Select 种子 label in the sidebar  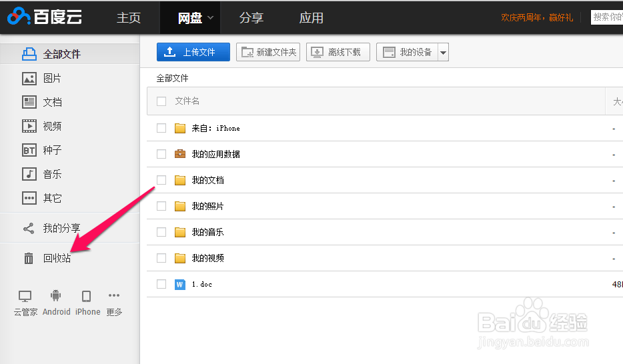(52, 150)
